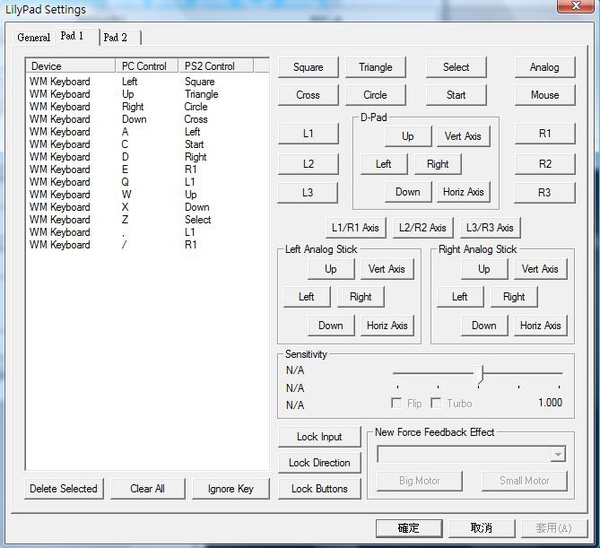Click Left Analog Stick Up button

coord(331,269)
